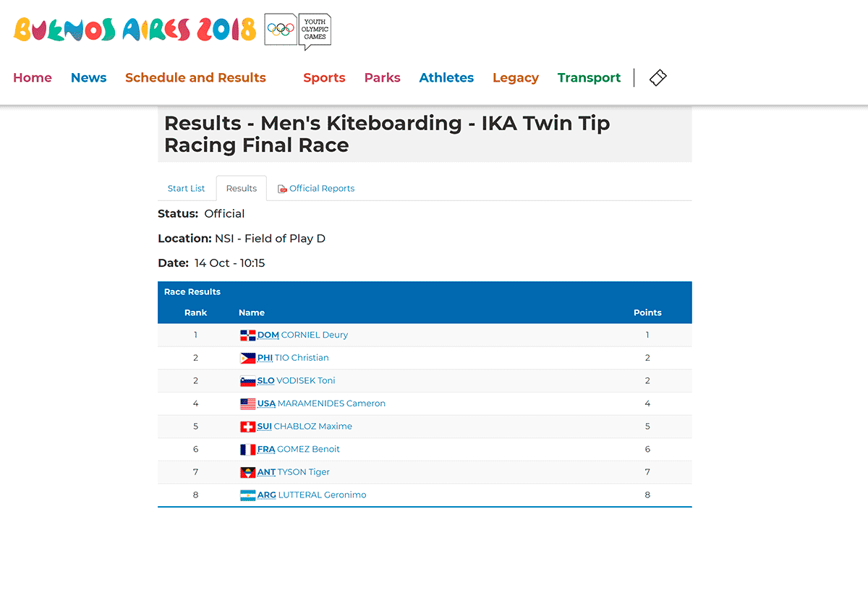Click the Switzerland flag icon
The height and width of the screenshot is (611, 868).
(x=248, y=427)
